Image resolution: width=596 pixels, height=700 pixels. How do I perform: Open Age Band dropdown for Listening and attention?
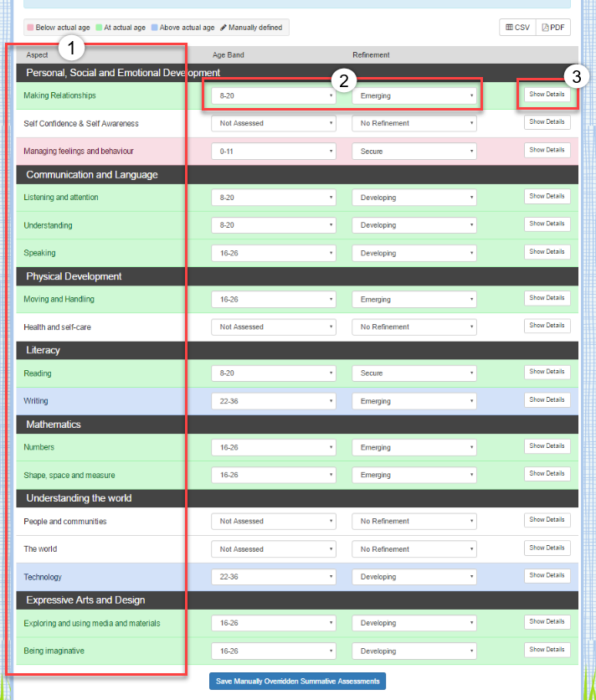(x=274, y=198)
